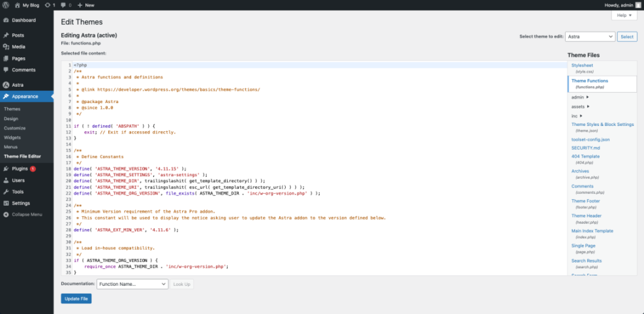Open Customize submenu item
Image resolution: width=644 pixels, height=314 pixels.
[15, 128]
